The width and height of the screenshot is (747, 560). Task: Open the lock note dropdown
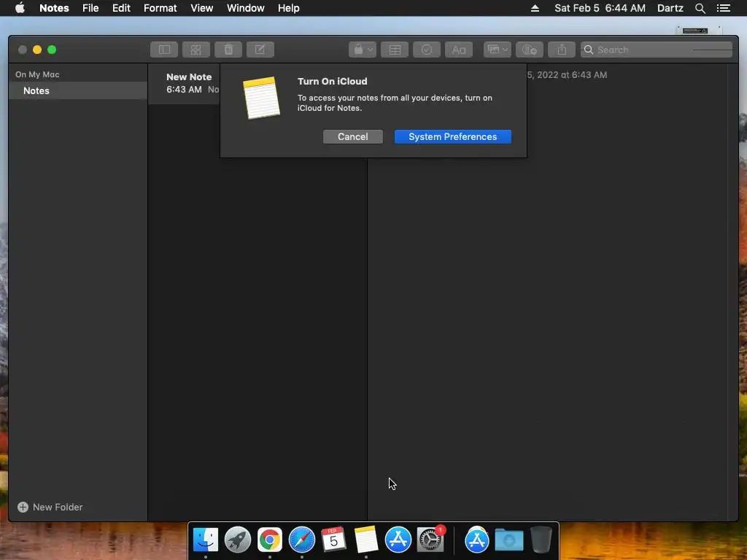363,50
